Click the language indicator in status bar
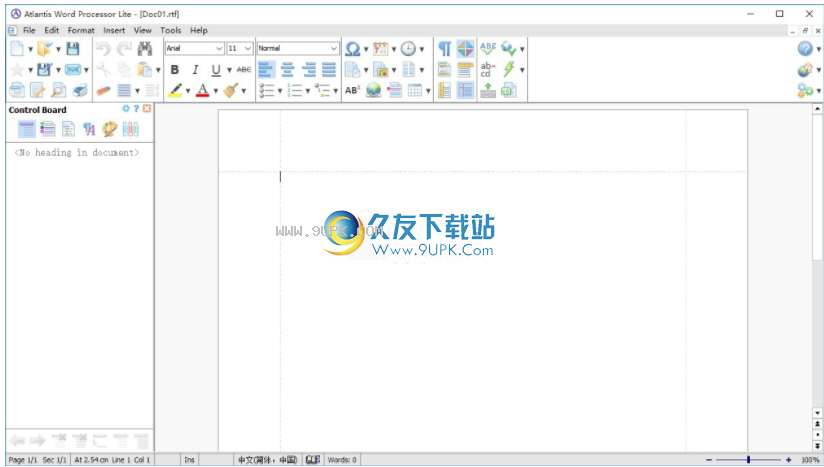 (x=267, y=460)
